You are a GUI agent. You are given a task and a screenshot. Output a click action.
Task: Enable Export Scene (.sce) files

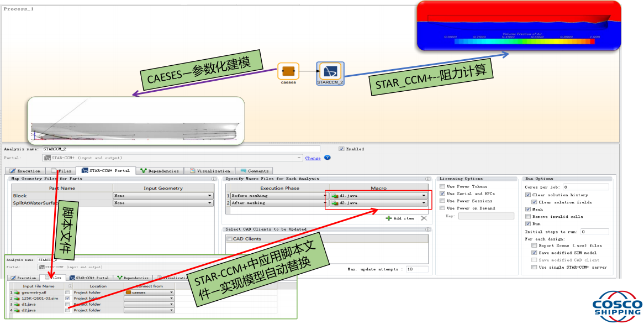pyautogui.click(x=534, y=245)
